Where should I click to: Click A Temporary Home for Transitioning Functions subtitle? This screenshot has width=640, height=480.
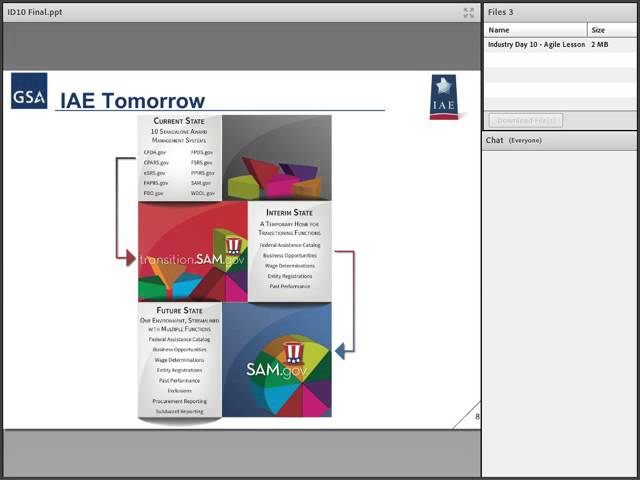(289, 229)
